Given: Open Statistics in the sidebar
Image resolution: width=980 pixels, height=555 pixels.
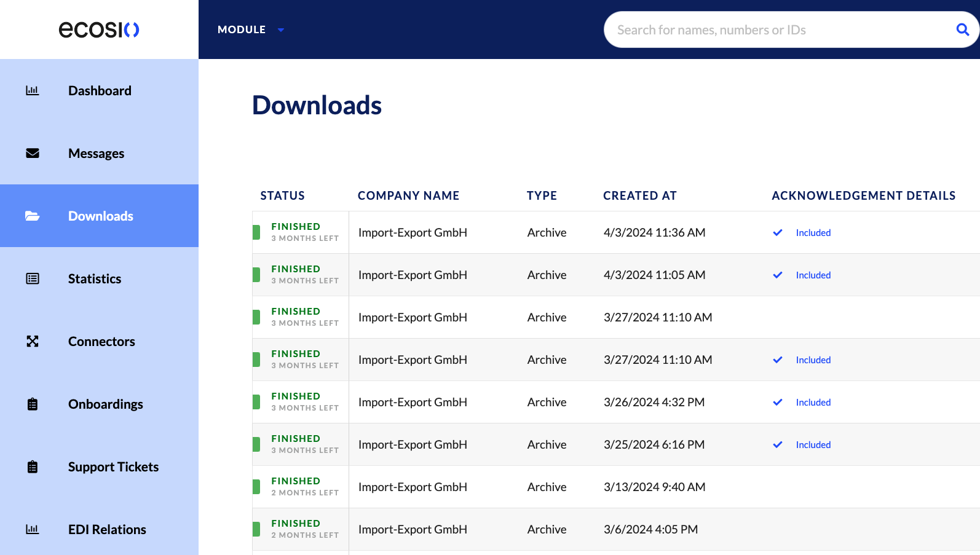Looking at the screenshot, I should click(x=99, y=278).
